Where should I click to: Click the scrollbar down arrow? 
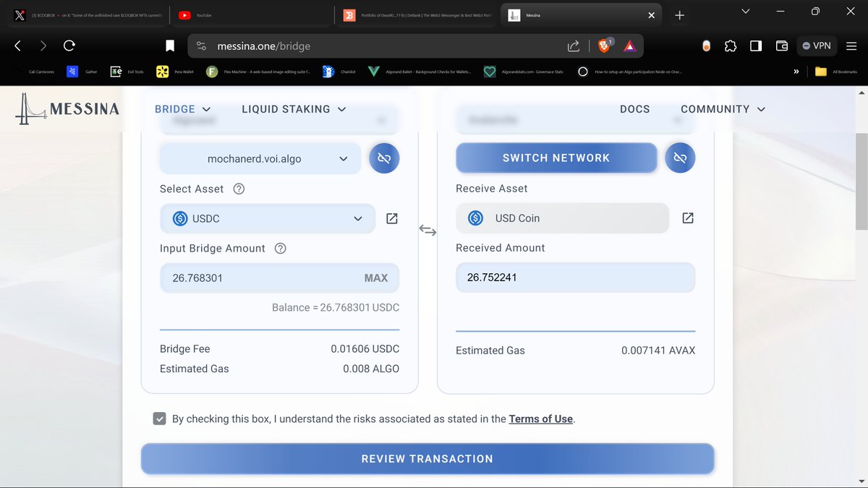click(x=861, y=481)
